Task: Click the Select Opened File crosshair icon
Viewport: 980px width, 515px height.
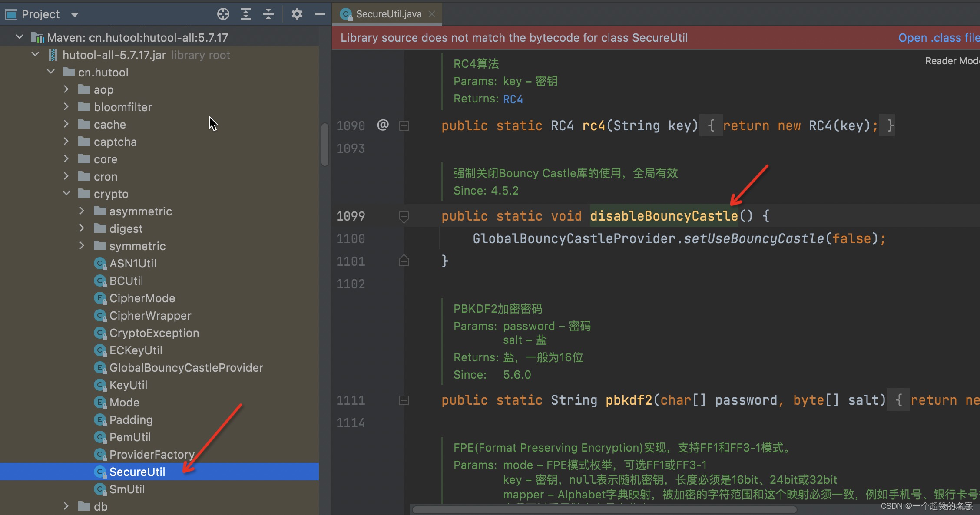Action: 223,13
